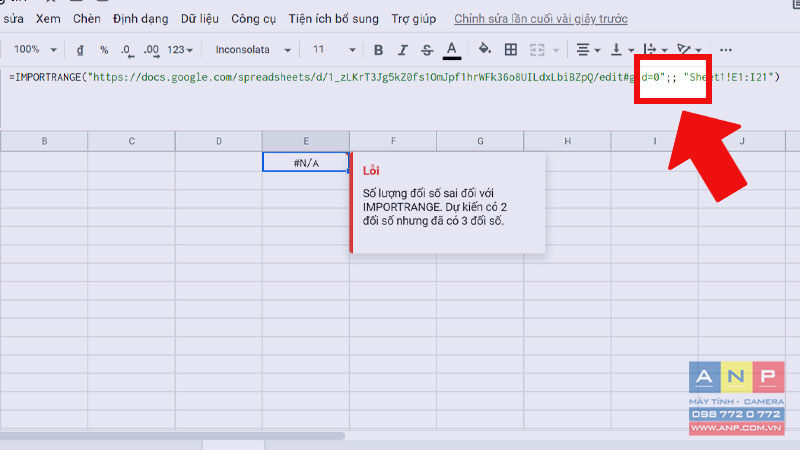This screenshot has width=800, height=450.
Task: Open vertical align dropdown
Action: [x=622, y=50]
